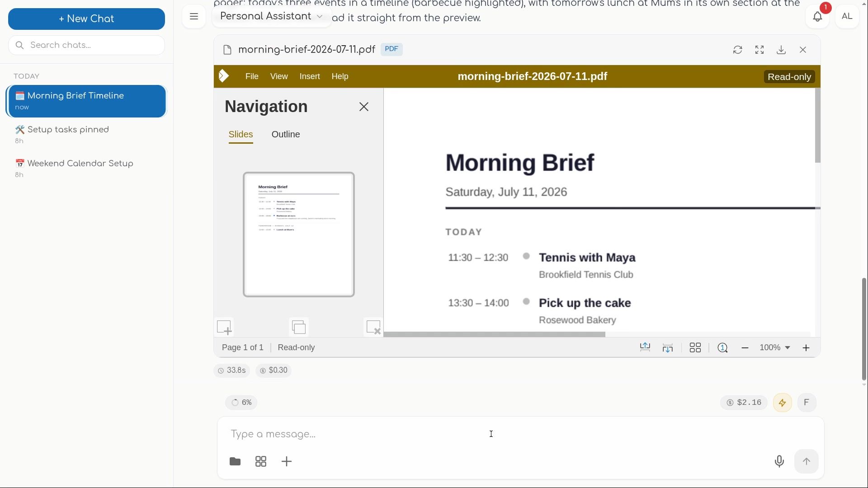868x488 pixels.
Task: Click Brookfield Tennis Club text
Action: pos(586,275)
